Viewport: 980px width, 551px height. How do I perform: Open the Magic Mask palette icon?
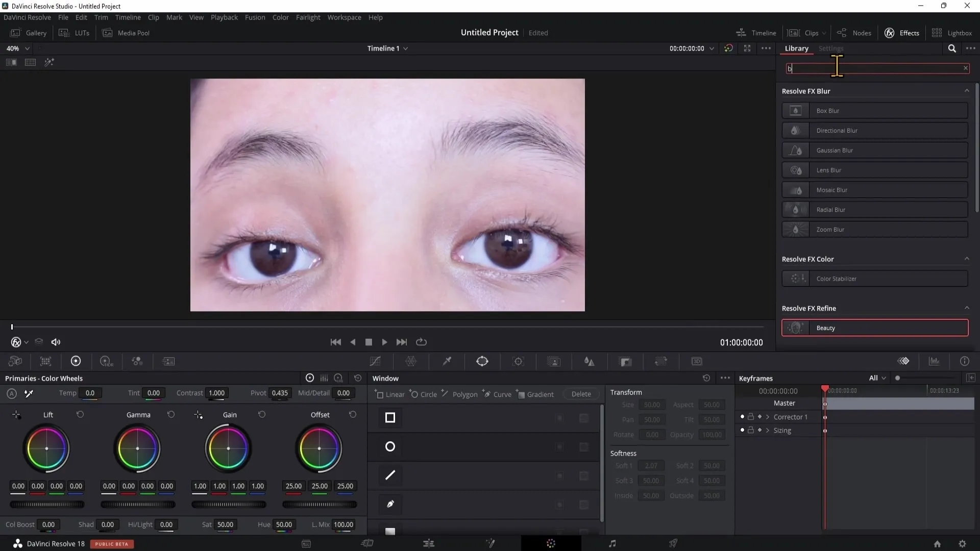point(554,361)
